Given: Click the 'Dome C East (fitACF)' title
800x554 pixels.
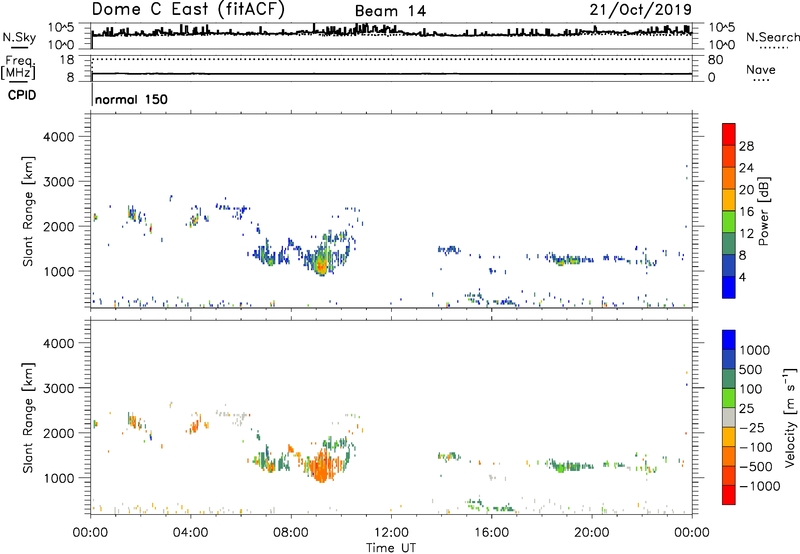Looking at the screenshot, I should (188, 10).
